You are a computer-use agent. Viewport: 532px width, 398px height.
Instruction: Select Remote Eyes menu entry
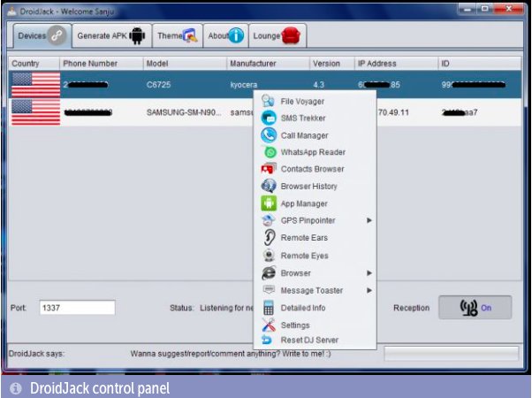(315, 256)
